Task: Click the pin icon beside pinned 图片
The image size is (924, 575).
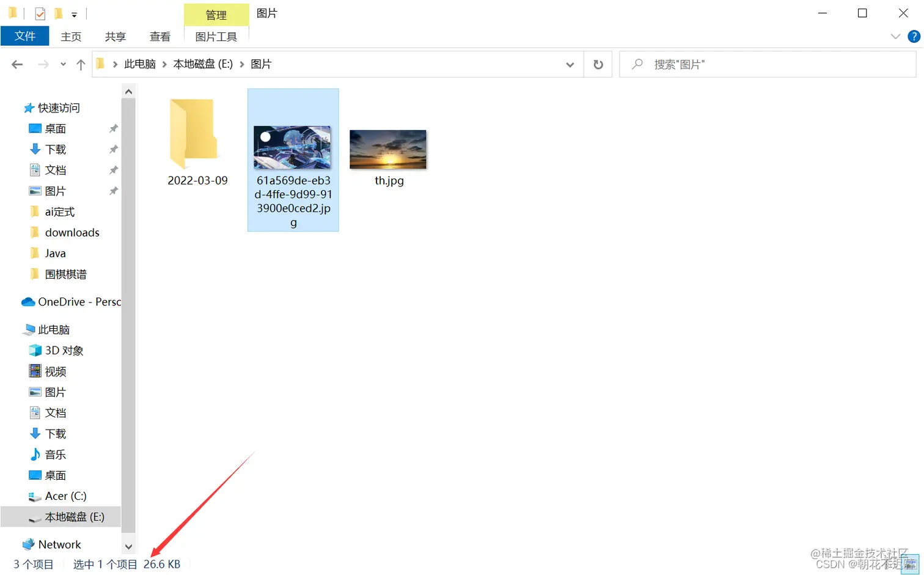Action: [x=113, y=191]
